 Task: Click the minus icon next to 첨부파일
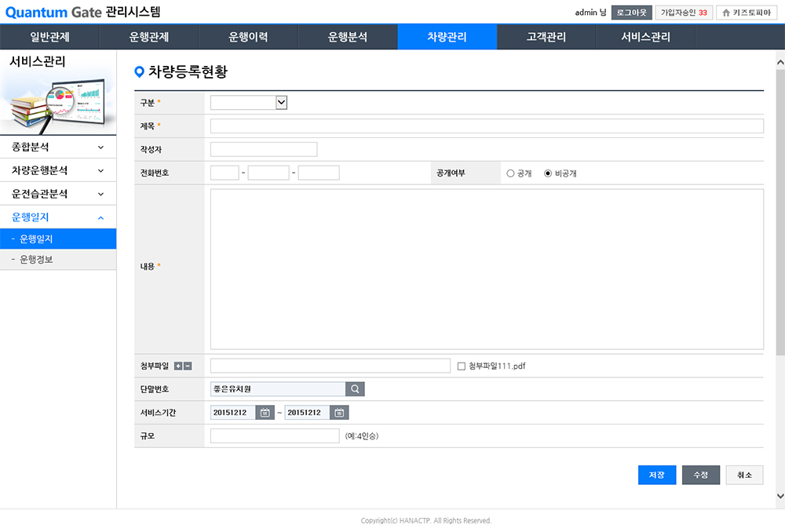coord(188,366)
